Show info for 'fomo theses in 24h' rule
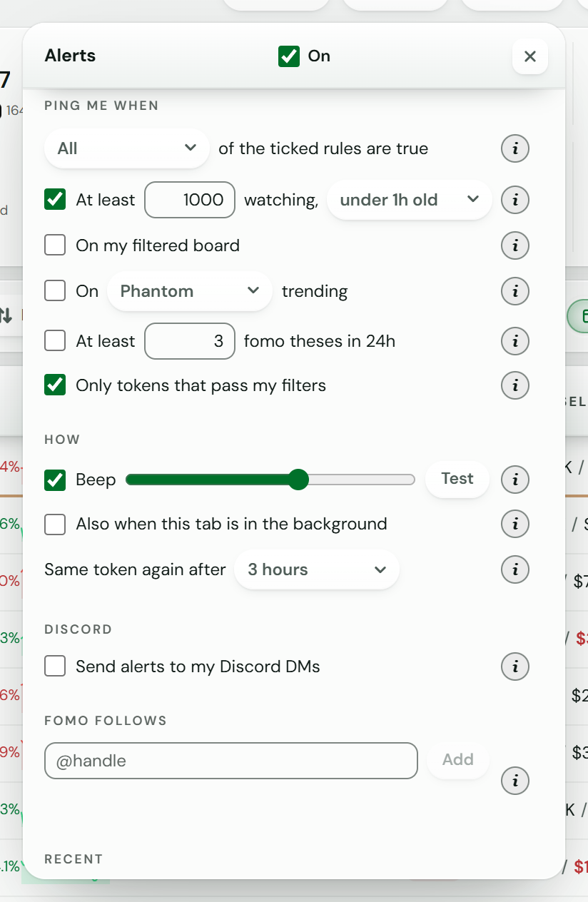This screenshot has width=588, height=902. tap(515, 341)
